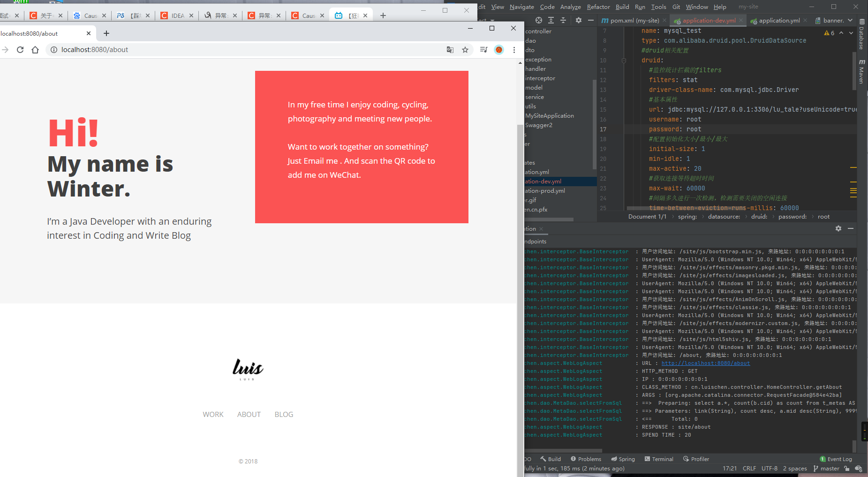Screen dimensions: 868x477
Task: Open Project panel settings gear
Action: pyautogui.click(x=579, y=20)
